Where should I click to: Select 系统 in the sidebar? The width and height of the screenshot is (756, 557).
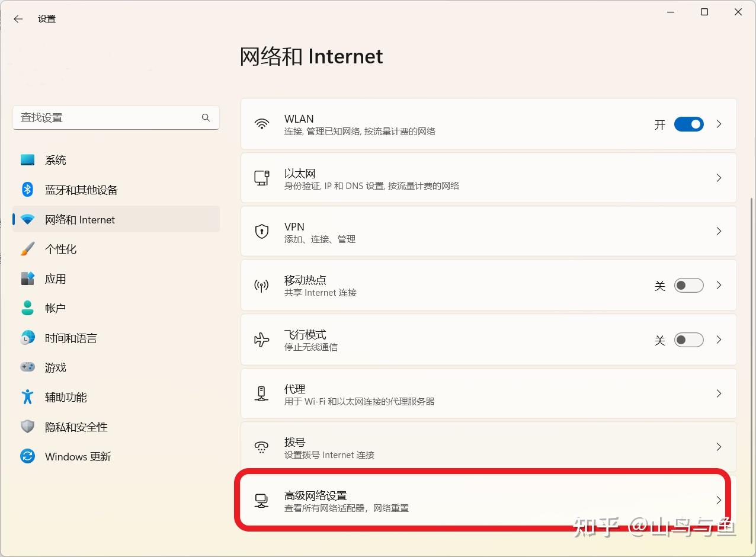[x=56, y=159]
